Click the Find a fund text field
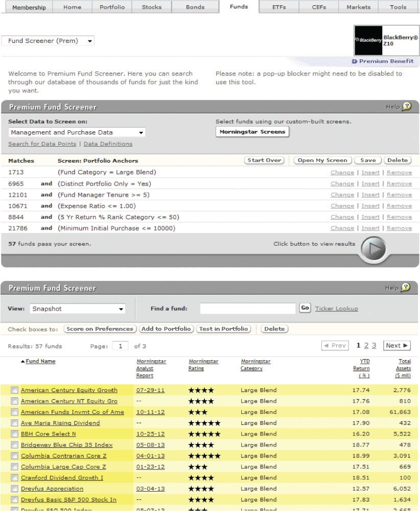This screenshot has height=511, width=420. click(248, 308)
